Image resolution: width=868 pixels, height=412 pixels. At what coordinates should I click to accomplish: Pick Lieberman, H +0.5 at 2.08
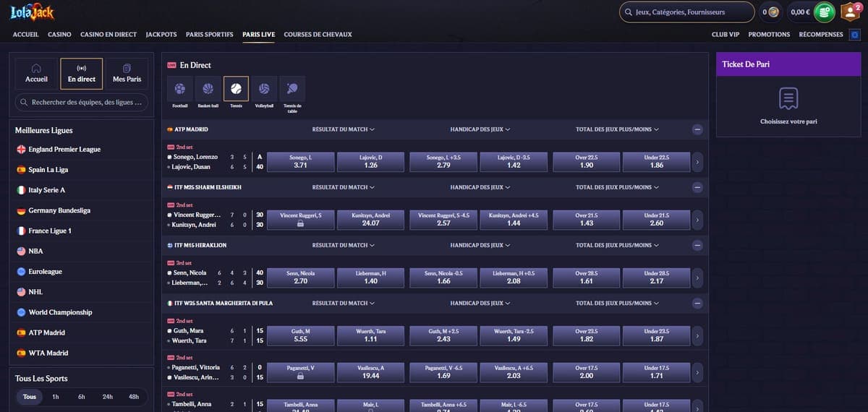[x=514, y=278]
